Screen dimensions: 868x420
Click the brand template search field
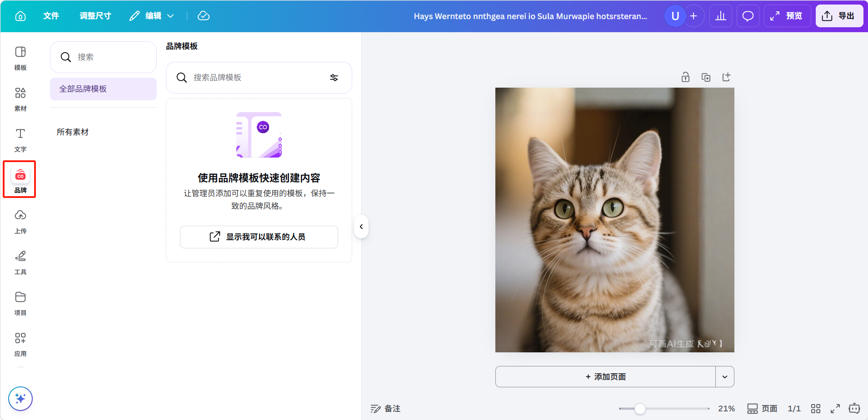click(x=254, y=78)
